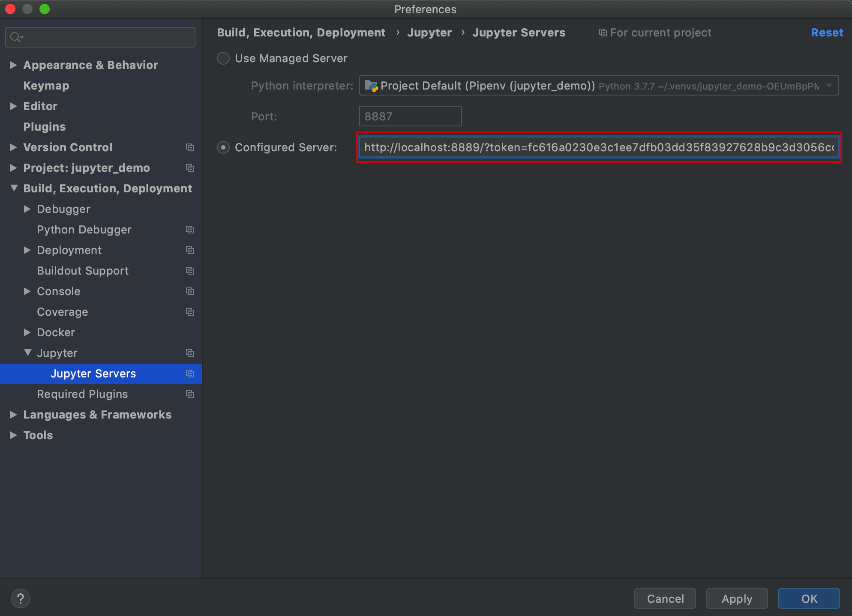Click project-level icon beside Deployment
Image resolution: width=852 pixels, height=616 pixels.
[x=190, y=250]
